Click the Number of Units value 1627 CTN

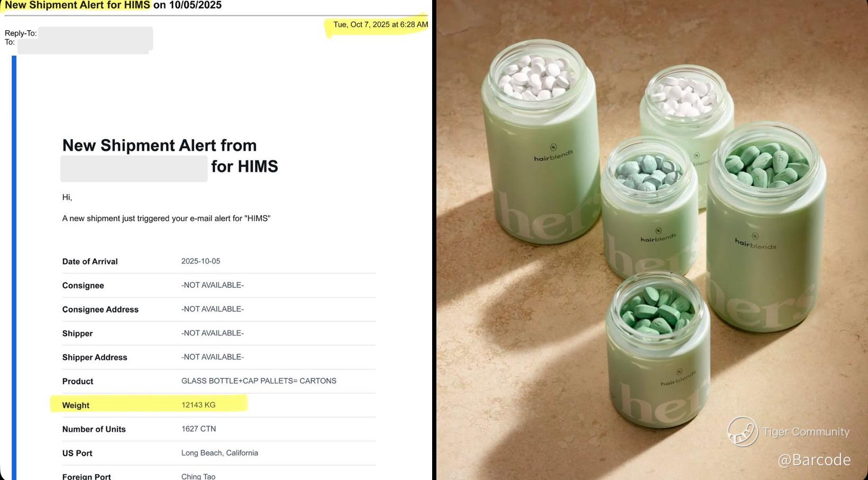[x=198, y=429]
